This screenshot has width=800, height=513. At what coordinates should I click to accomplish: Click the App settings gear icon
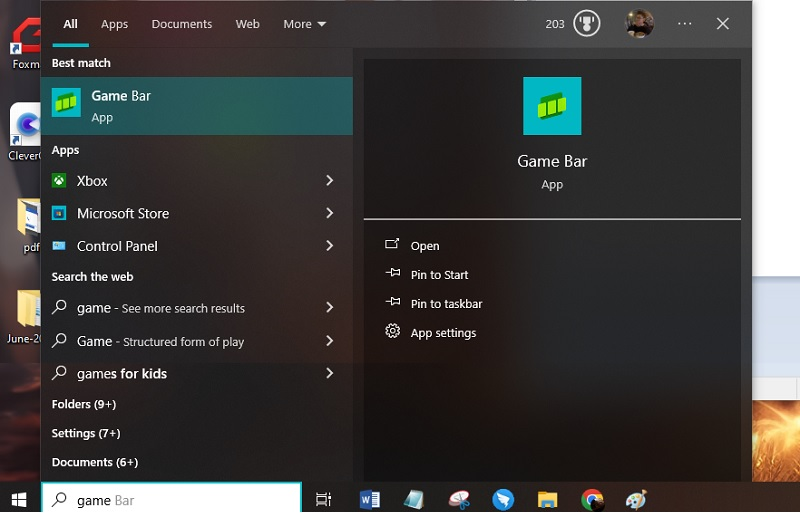point(392,331)
